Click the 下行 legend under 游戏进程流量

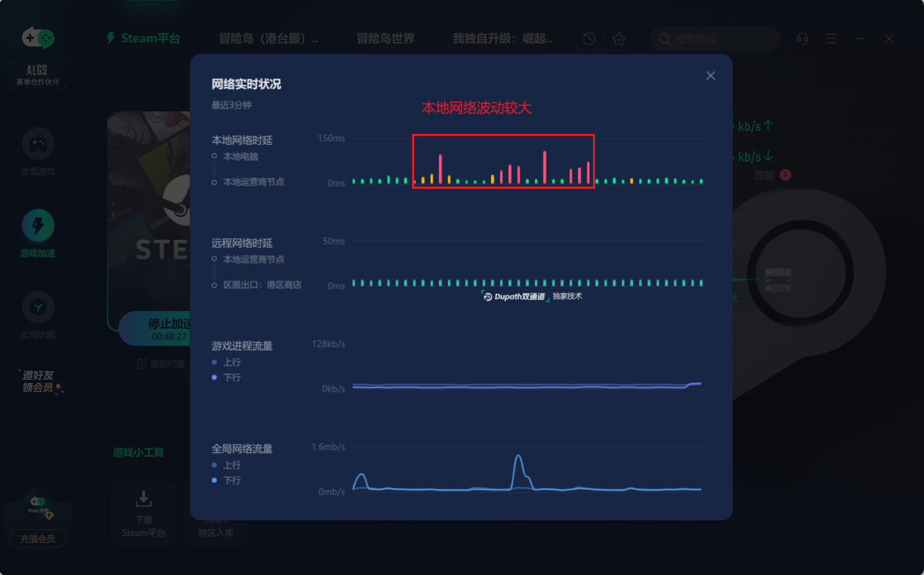(231, 377)
